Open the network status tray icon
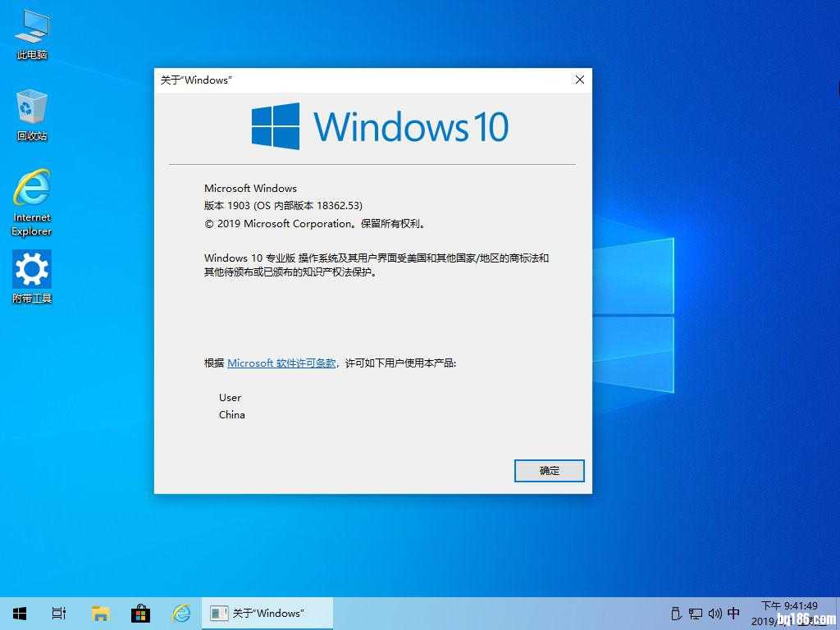840x630 pixels. coord(696,613)
